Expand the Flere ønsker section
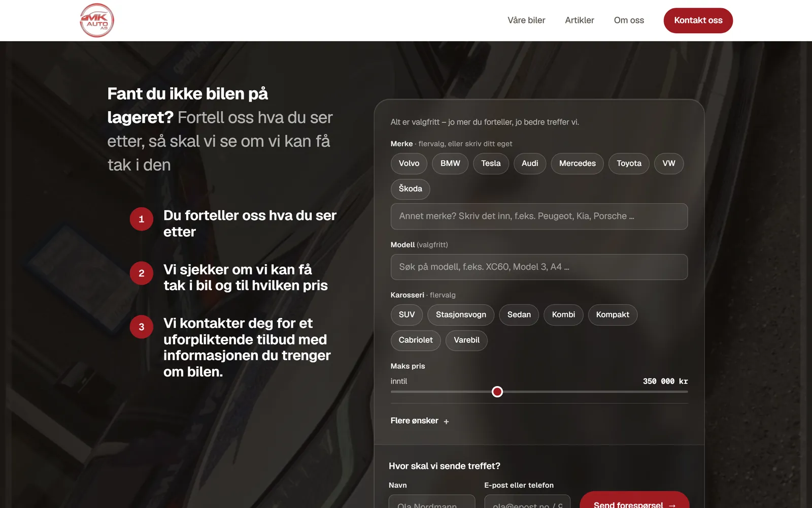812x508 pixels. pyautogui.click(x=420, y=421)
